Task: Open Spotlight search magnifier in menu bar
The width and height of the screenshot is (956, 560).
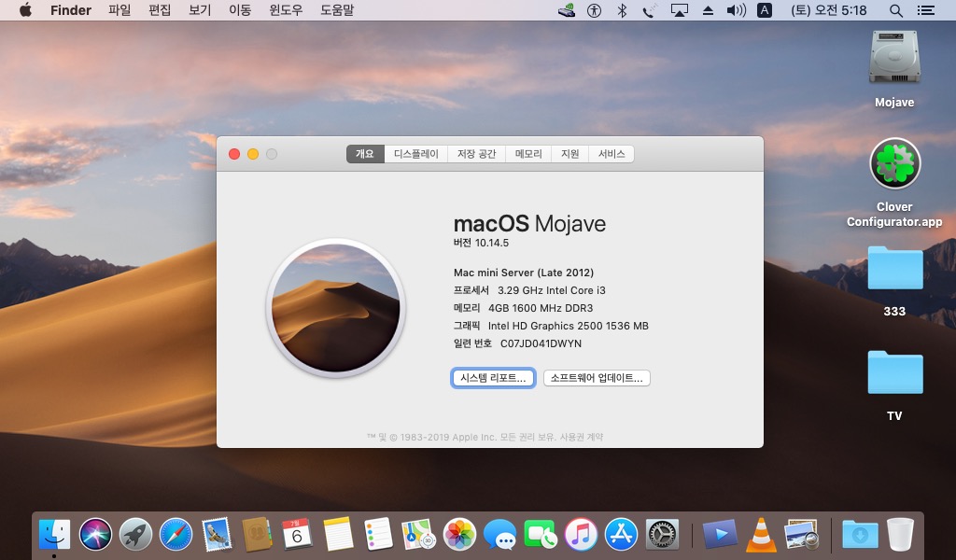Action: (895, 10)
